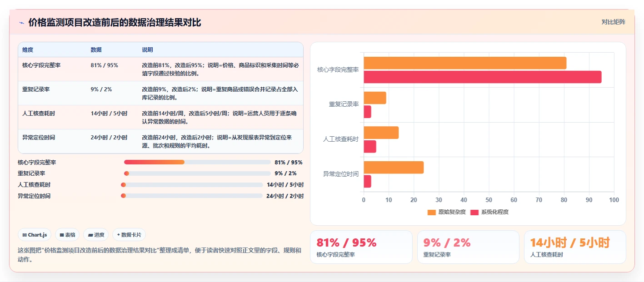Click the 14小时 / 5小时 value beside progress bar
644x282 pixels.
click(x=285, y=185)
